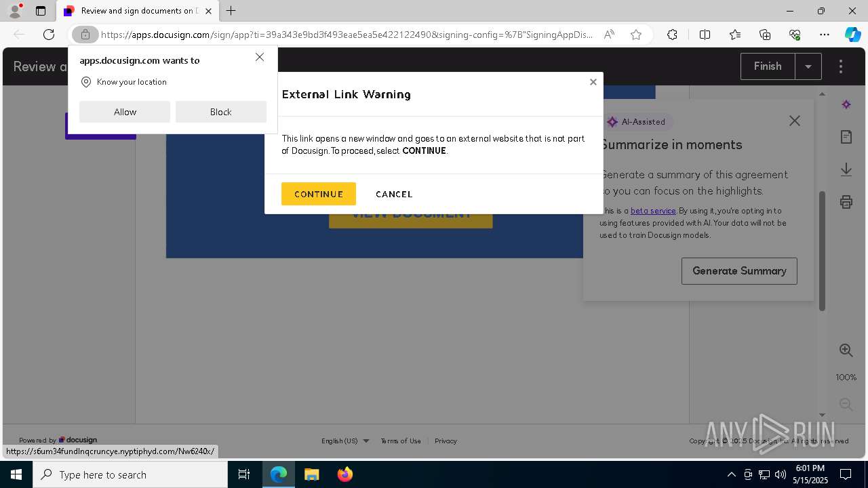
Task: Open a new tab with plus button
Action: pos(231,11)
